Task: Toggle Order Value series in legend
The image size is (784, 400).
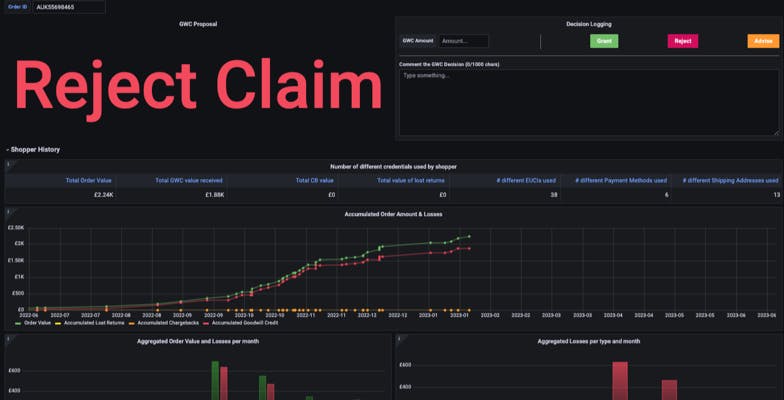Action: coord(34,323)
